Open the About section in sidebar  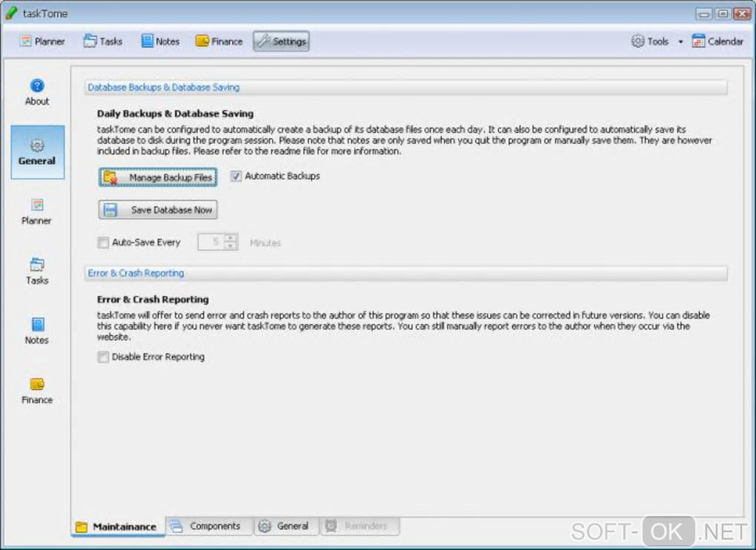(x=37, y=92)
